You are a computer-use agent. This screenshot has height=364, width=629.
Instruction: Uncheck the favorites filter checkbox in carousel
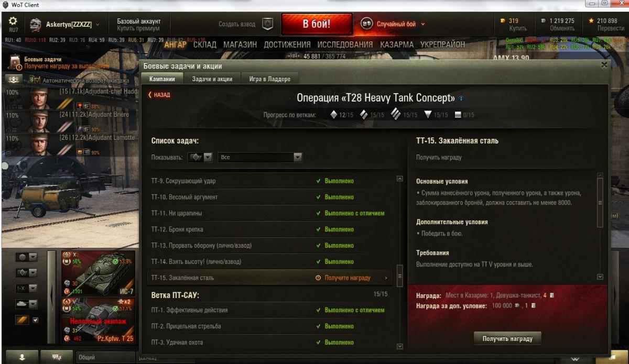point(36,320)
